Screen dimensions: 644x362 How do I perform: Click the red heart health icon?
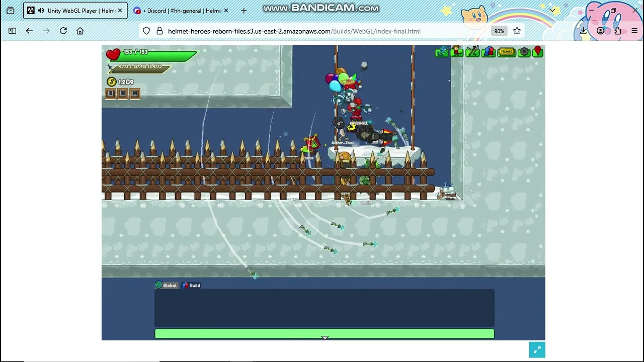pos(113,54)
